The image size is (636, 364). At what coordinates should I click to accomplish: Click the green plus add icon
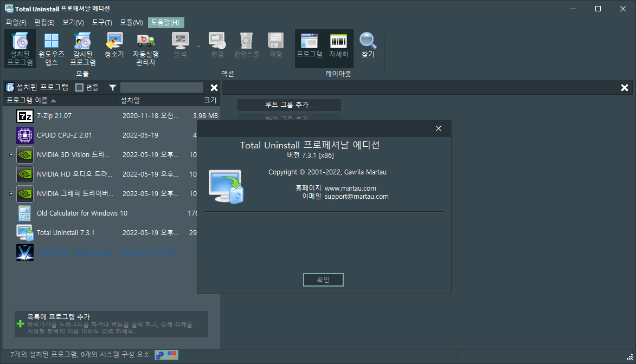coord(20,324)
